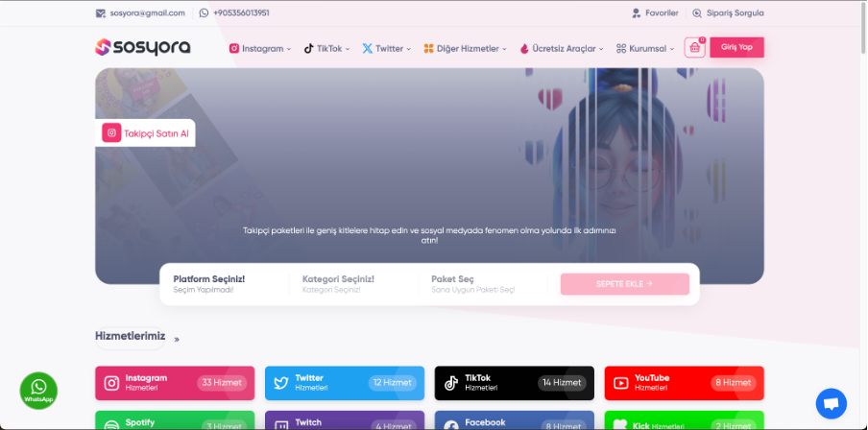Open the Kurumsal menu item
Viewport: 868px width, 430px height.
click(645, 49)
